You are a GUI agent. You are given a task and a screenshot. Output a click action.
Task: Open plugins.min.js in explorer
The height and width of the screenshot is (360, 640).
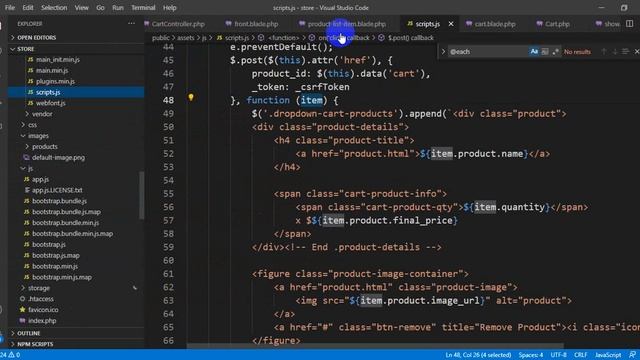pos(55,82)
